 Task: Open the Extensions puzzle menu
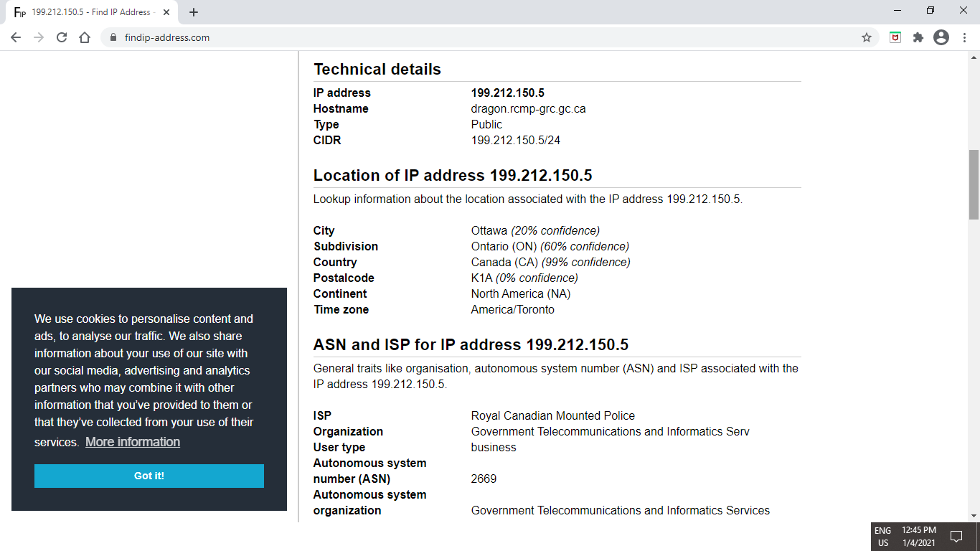pos(918,37)
